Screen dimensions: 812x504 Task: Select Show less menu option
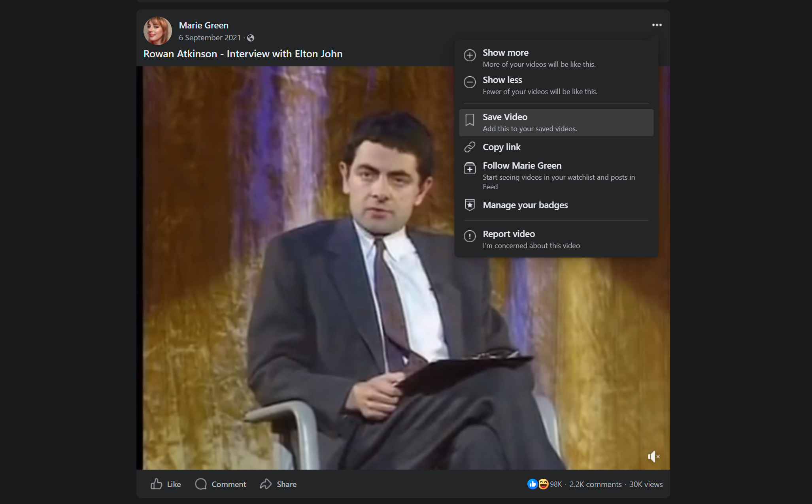tap(556, 85)
